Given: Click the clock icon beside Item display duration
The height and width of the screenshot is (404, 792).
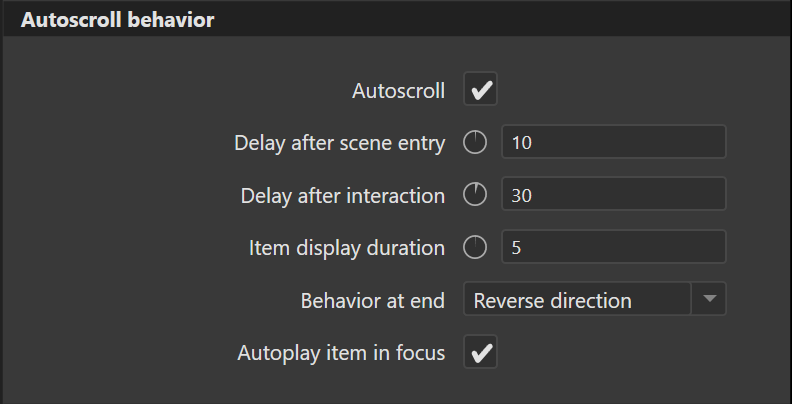Looking at the screenshot, I should click(475, 247).
